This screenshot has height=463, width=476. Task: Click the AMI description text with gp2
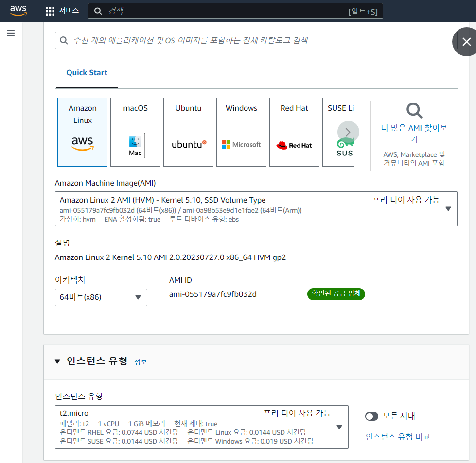pos(170,257)
